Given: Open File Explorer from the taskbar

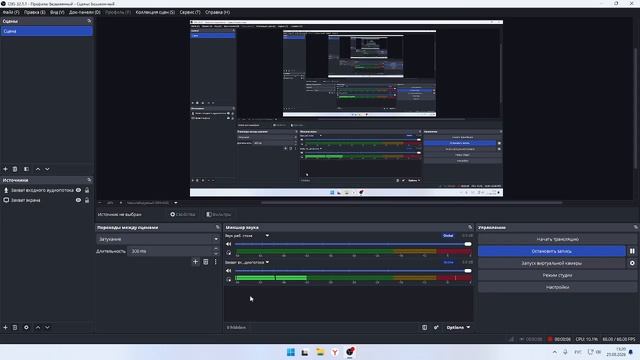Looking at the screenshot, I should [x=320, y=352].
